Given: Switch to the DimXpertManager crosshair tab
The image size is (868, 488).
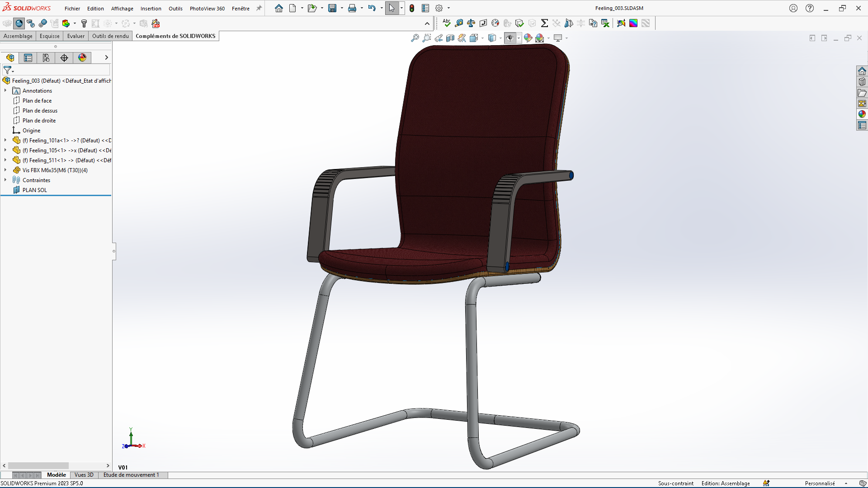Looking at the screenshot, I should point(64,57).
